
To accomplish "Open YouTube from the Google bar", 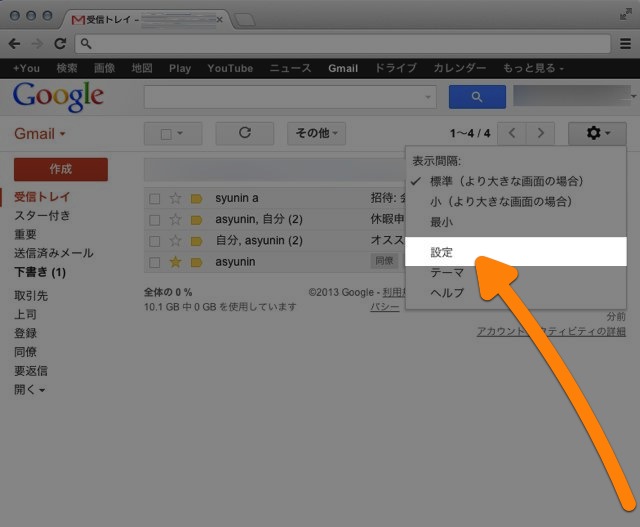I will pos(230,68).
